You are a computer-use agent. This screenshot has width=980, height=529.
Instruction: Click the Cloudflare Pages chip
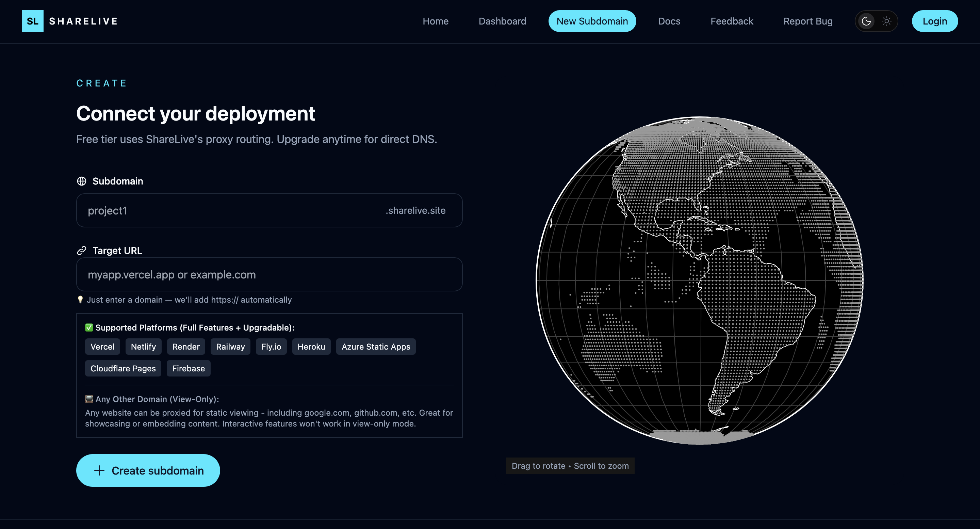123,368
